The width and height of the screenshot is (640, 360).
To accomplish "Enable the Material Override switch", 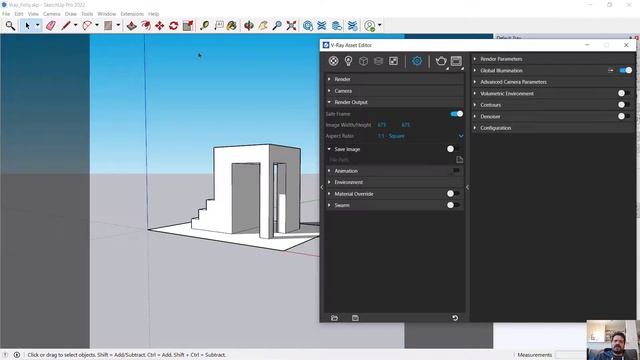I will [453, 193].
